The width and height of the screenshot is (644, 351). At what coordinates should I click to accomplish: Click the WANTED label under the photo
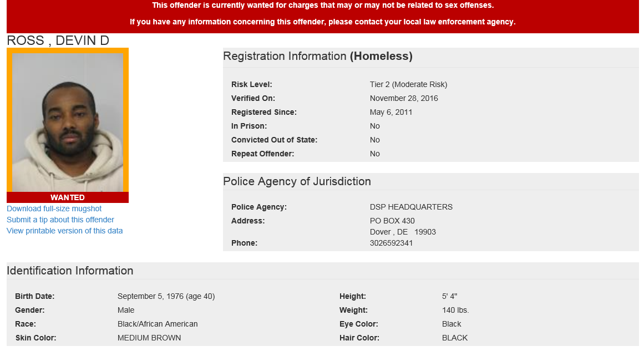(68, 197)
